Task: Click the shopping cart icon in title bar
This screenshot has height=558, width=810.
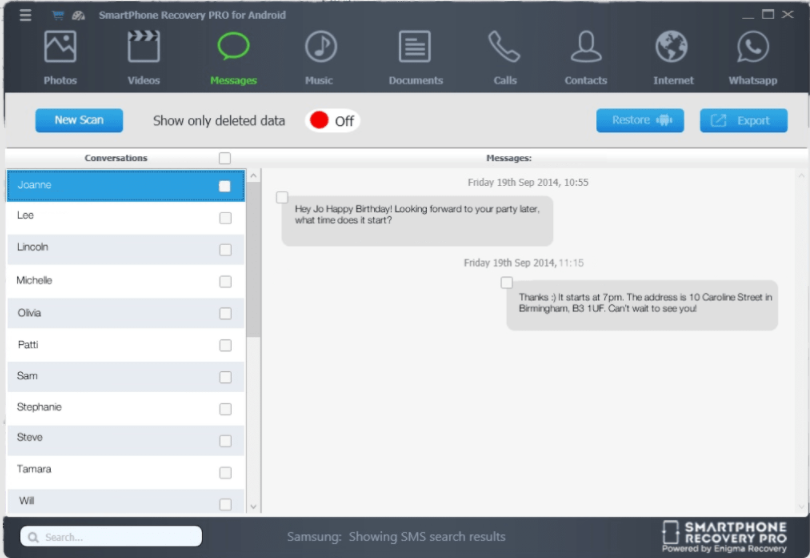Action: (x=58, y=16)
